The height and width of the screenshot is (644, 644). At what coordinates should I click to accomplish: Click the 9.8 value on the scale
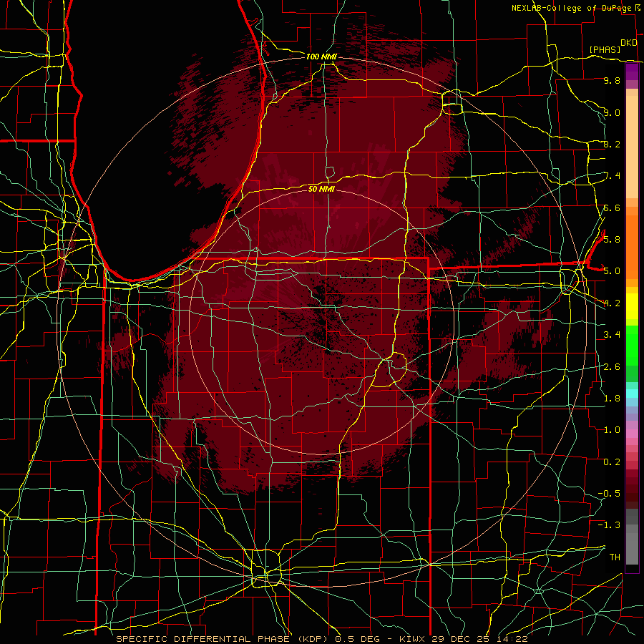[612, 81]
